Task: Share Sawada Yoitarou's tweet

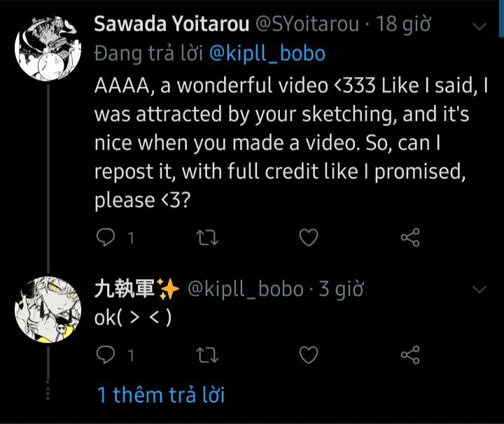Action: [410, 239]
